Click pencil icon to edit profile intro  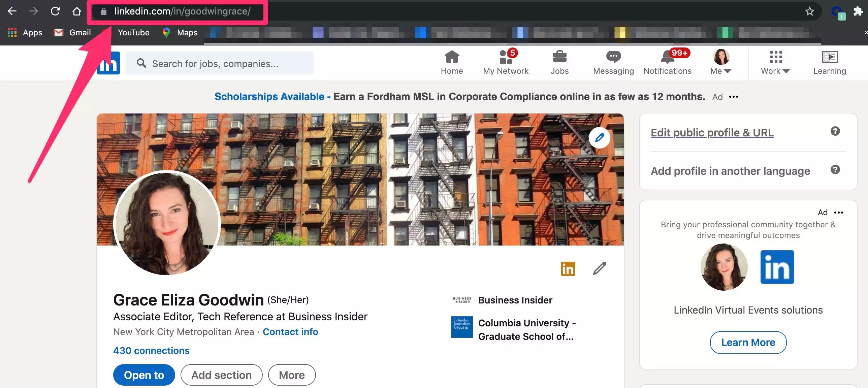pyautogui.click(x=599, y=269)
